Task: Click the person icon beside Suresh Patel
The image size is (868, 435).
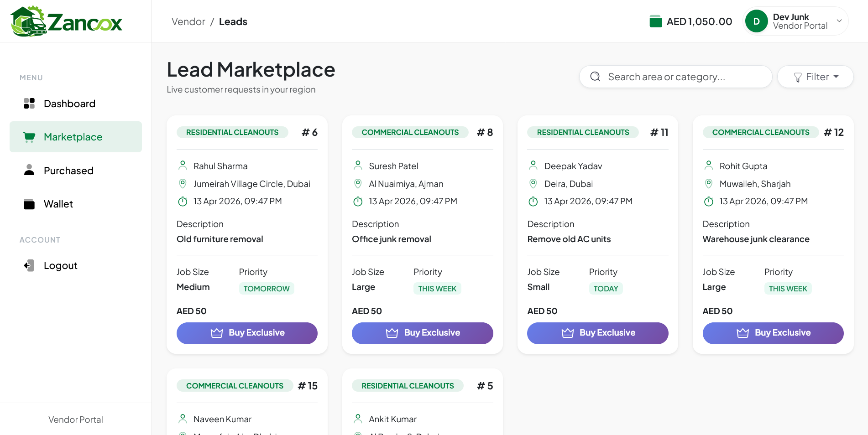Action: (x=358, y=166)
